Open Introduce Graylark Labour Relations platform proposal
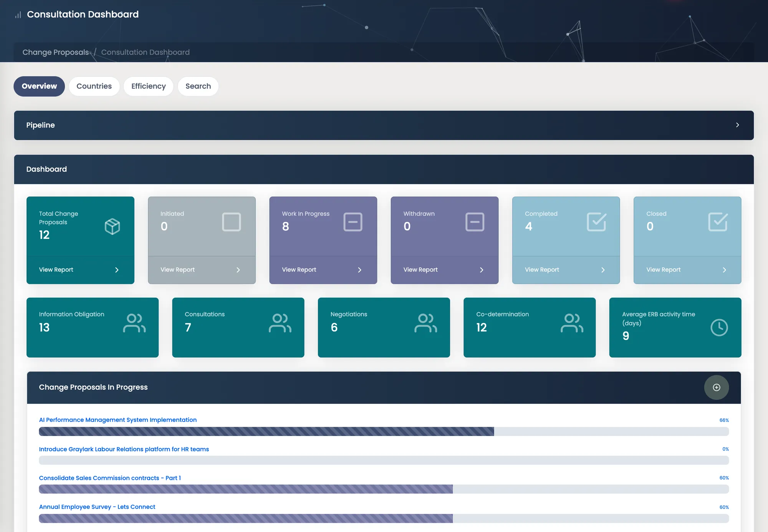This screenshot has height=532, width=768. 124,449
